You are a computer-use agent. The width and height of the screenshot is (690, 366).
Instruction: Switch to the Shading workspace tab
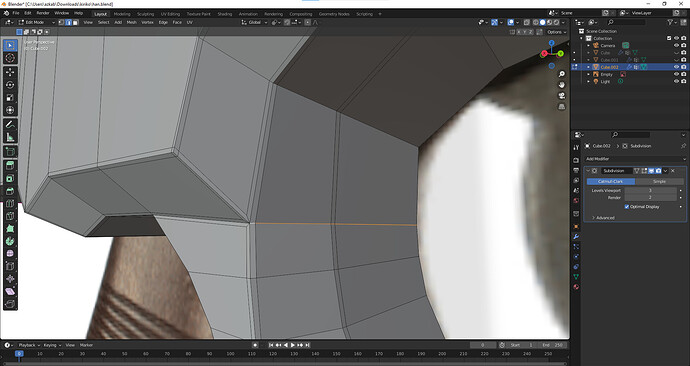224,14
